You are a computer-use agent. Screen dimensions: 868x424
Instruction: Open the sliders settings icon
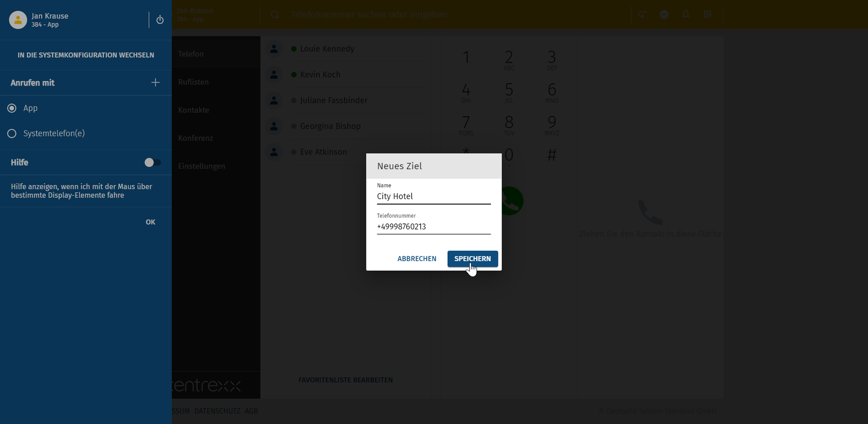707,14
